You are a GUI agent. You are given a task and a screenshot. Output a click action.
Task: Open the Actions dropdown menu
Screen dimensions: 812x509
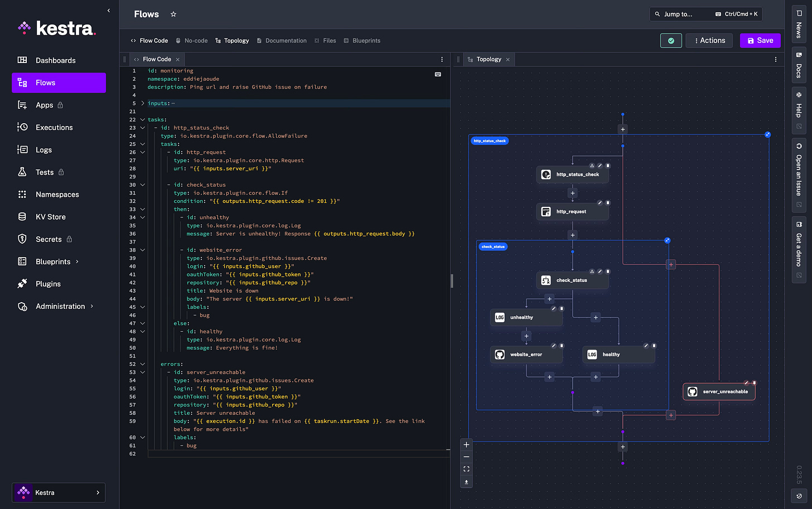tap(709, 41)
